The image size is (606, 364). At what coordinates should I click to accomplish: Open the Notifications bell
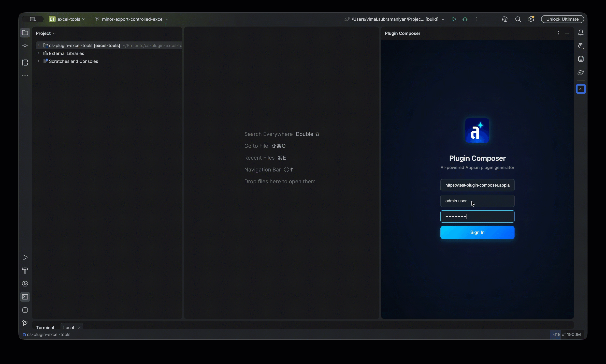[x=581, y=33]
